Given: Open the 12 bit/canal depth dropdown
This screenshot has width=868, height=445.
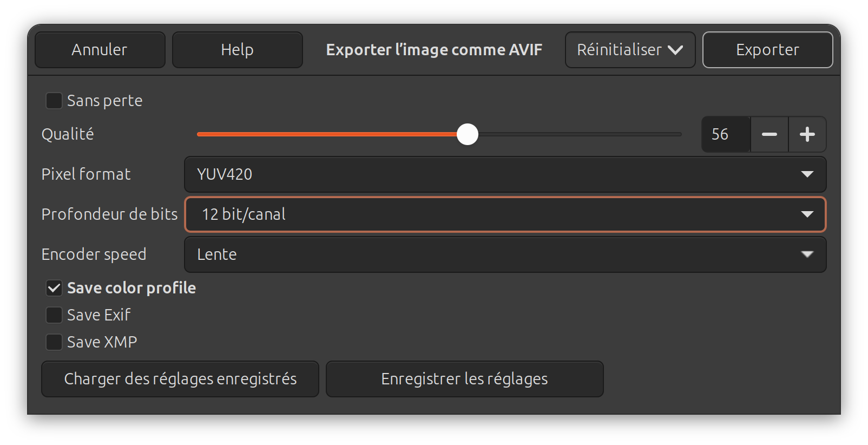Looking at the screenshot, I should [505, 214].
